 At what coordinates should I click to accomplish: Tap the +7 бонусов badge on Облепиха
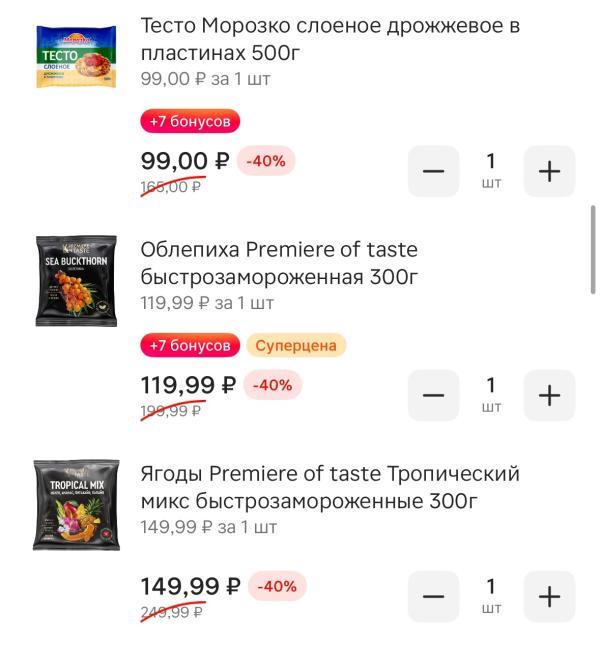pos(190,346)
